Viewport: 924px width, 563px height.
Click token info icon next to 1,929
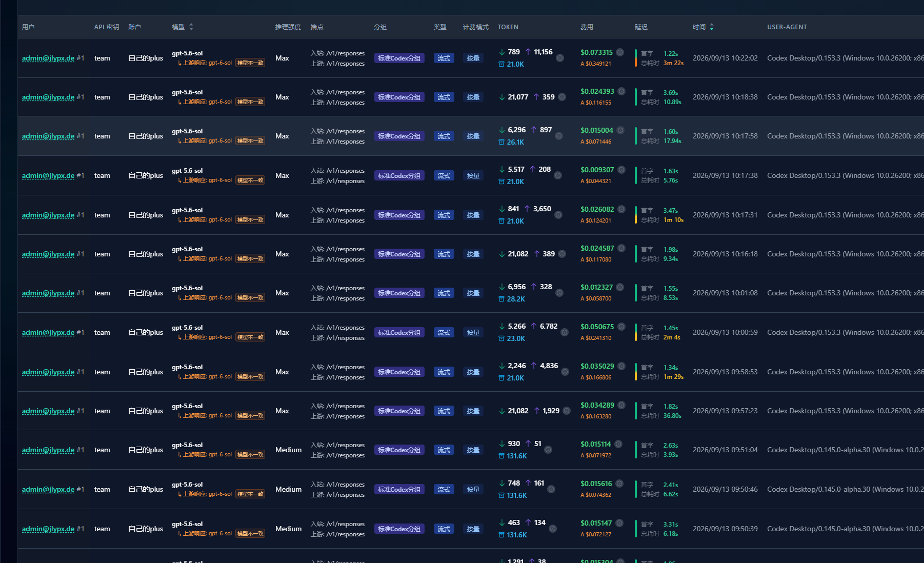(567, 411)
